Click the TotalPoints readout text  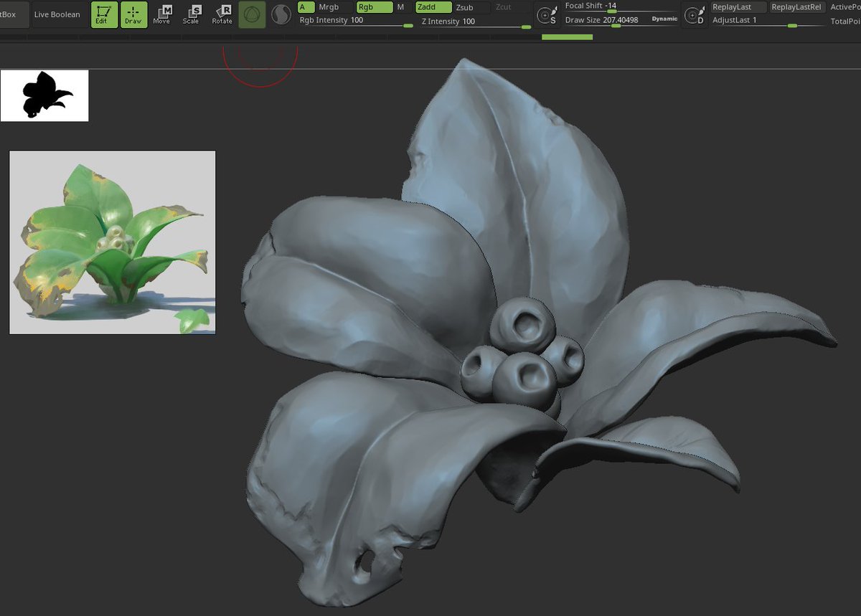point(845,22)
